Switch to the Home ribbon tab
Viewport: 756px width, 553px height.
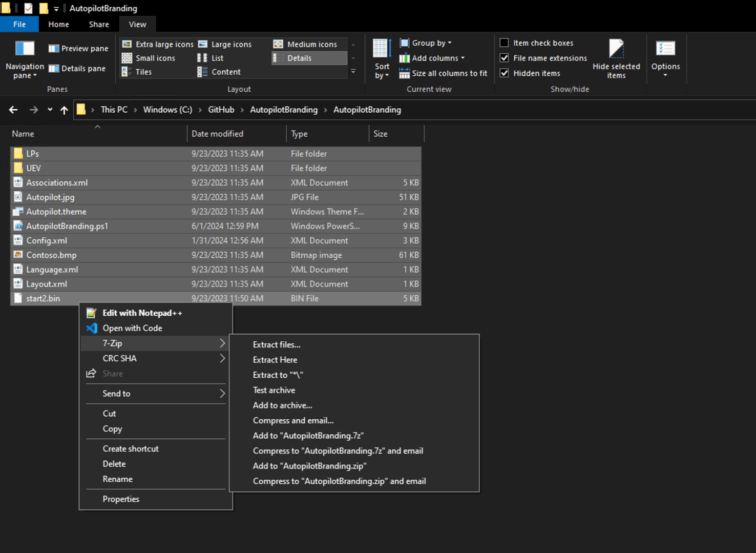pyautogui.click(x=58, y=24)
